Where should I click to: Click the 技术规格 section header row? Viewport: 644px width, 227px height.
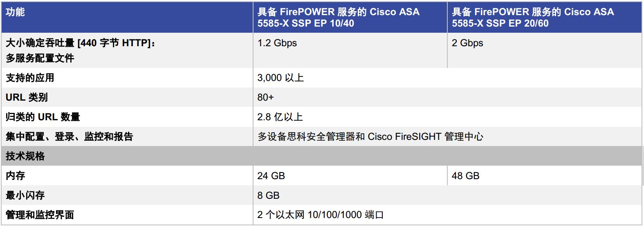coord(321,156)
